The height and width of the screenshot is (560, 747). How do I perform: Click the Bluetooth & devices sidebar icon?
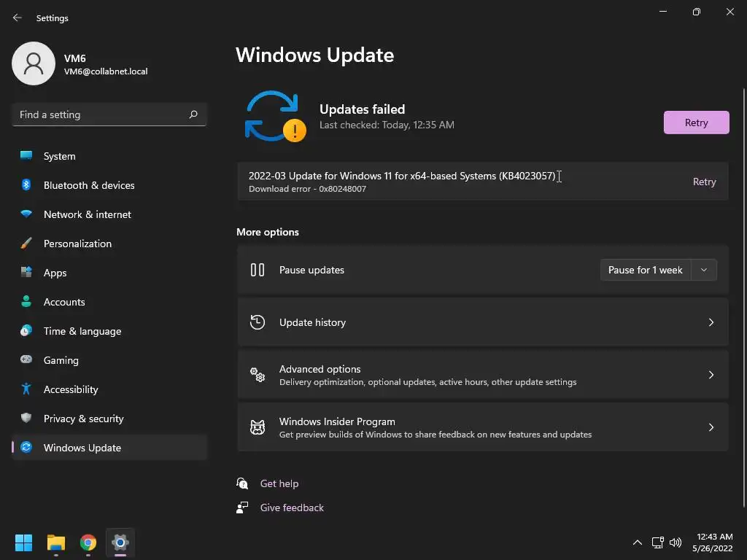[x=26, y=185]
